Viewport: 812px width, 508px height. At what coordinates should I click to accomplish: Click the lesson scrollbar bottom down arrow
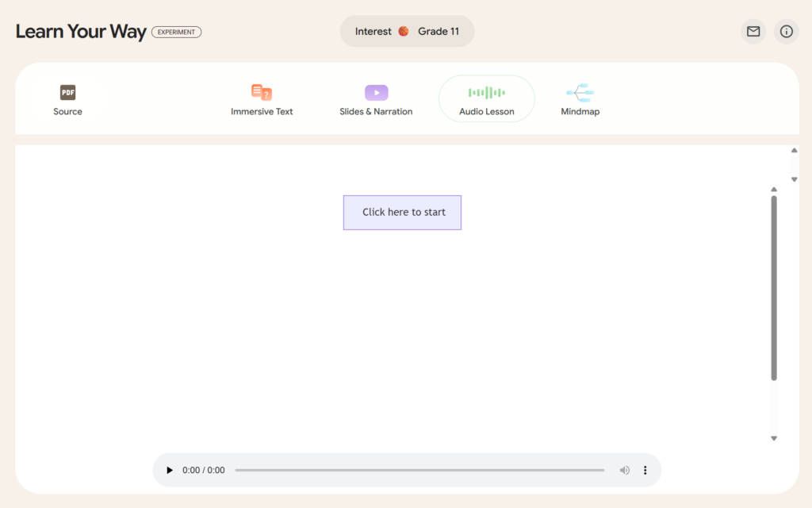[x=774, y=438]
